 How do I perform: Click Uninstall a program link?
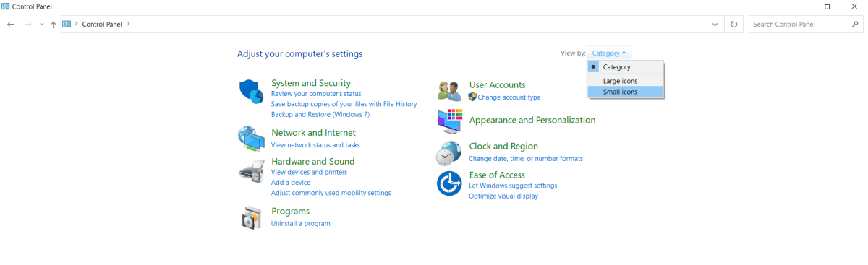pos(301,224)
